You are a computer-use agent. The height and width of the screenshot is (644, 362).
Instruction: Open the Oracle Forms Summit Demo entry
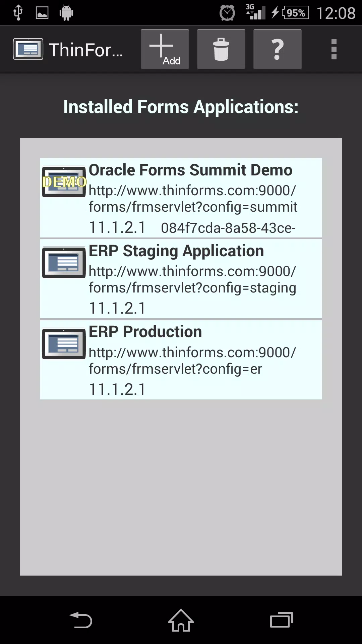tap(181, 198)
